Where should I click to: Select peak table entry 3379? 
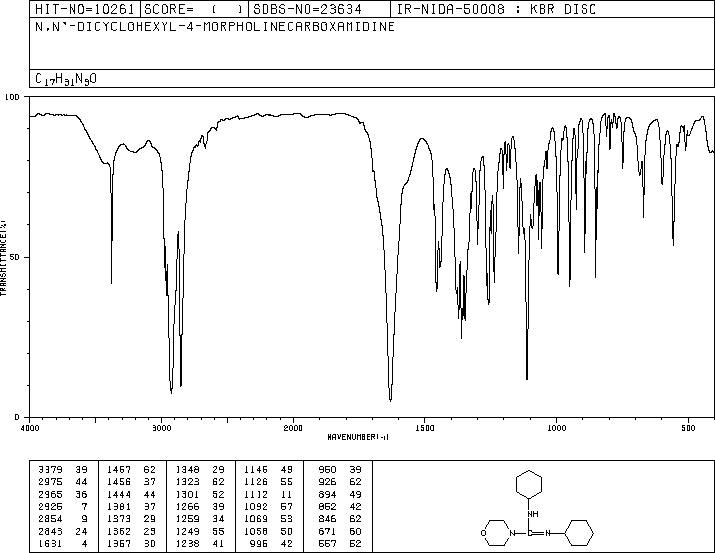[50, 470]
